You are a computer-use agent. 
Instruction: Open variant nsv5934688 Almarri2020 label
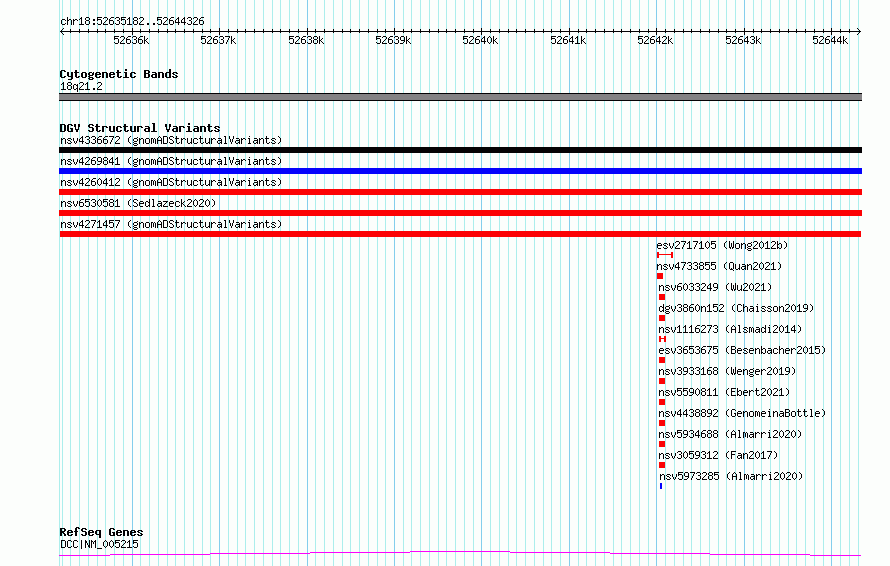(x=730, y=434)
